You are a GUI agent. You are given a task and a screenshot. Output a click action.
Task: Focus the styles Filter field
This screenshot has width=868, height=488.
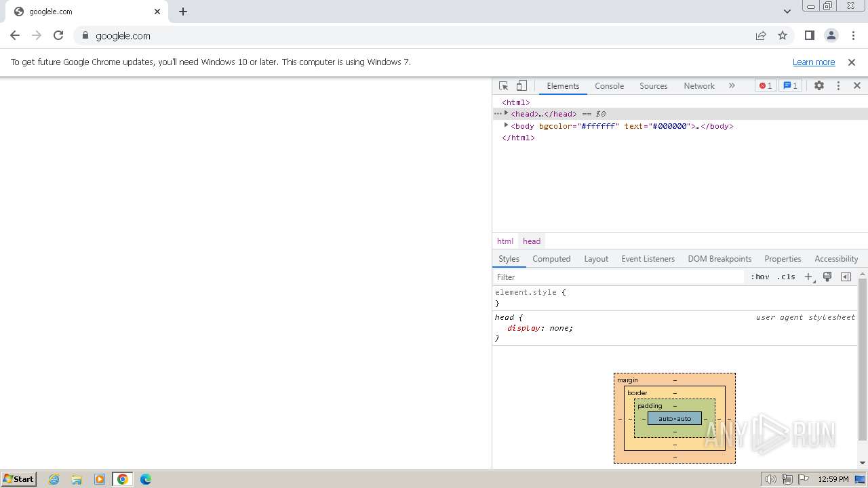[x=618, y=277]
